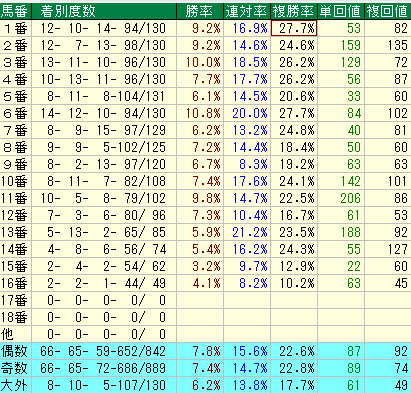411x393 pixels.
Task: Click the 2番 row label
Action: pyautogui.click(x=16, y=45)
